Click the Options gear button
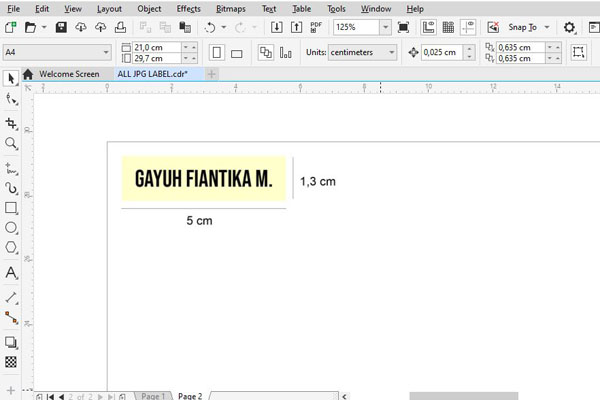 569,27
